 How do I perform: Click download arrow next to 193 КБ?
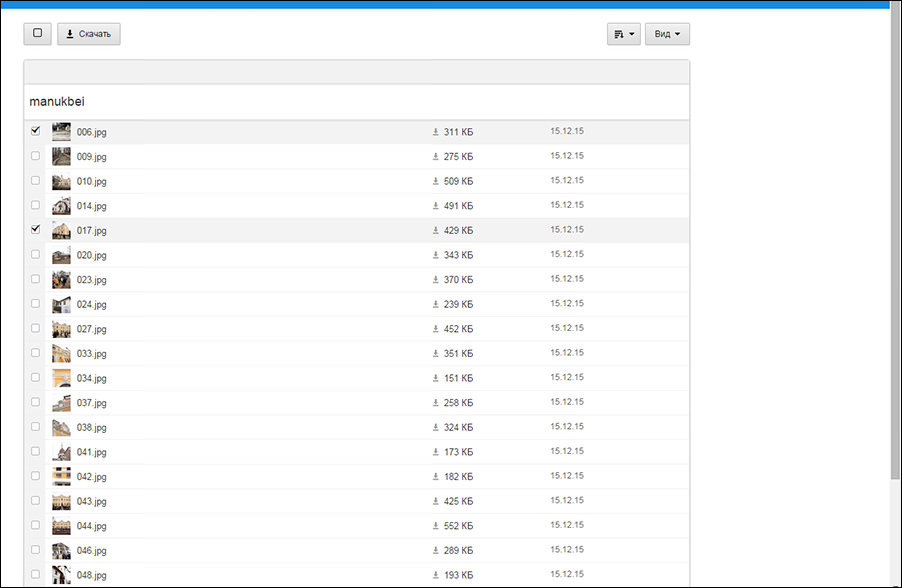(436, 575)
